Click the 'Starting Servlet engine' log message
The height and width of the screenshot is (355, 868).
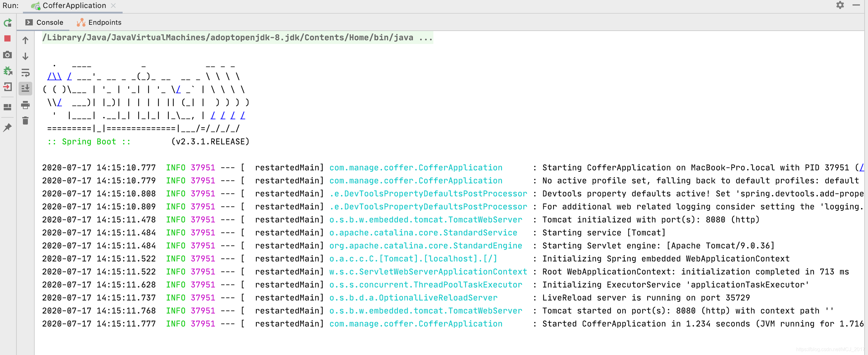658,245
